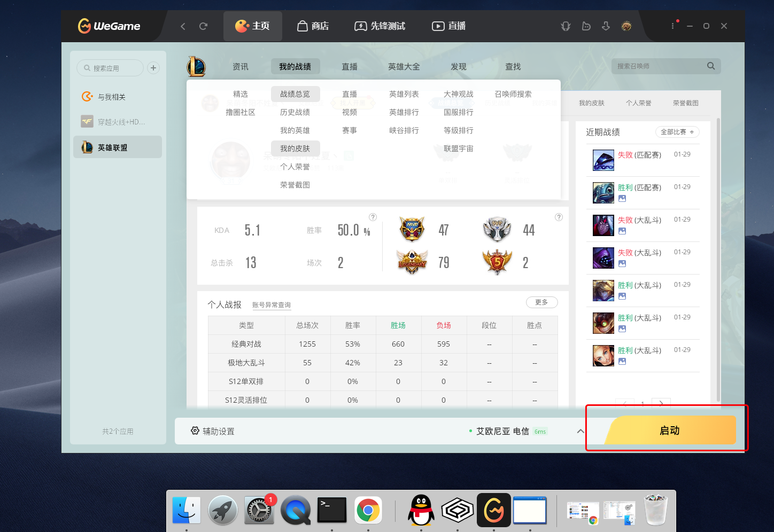Choose 我的皮肤 in the dropdown menu
Screen dimensions: 774x532
pyautogui.click(x=295, y=148)
